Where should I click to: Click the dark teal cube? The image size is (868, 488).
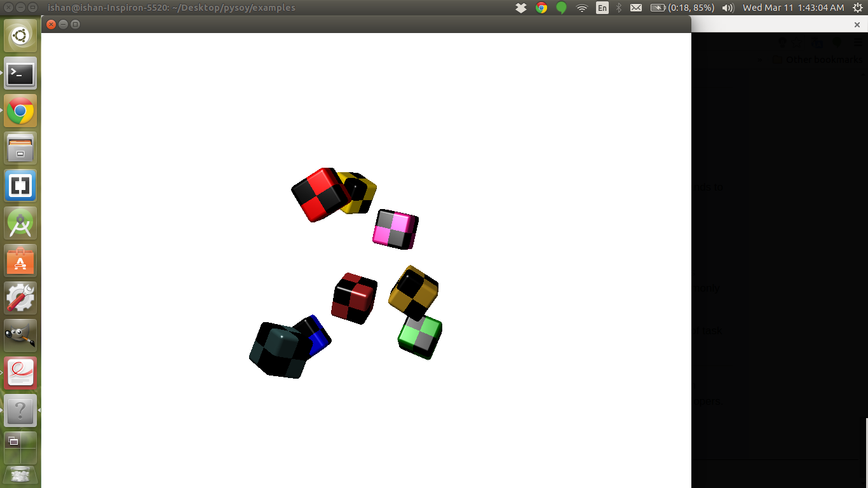(x=278, y=351)
